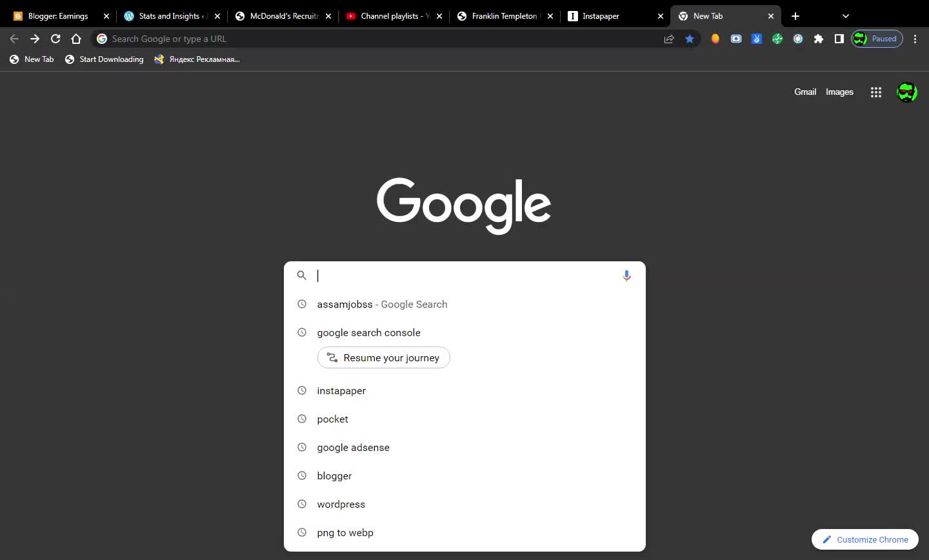Click Resume your journey chip

pos(384,358)
